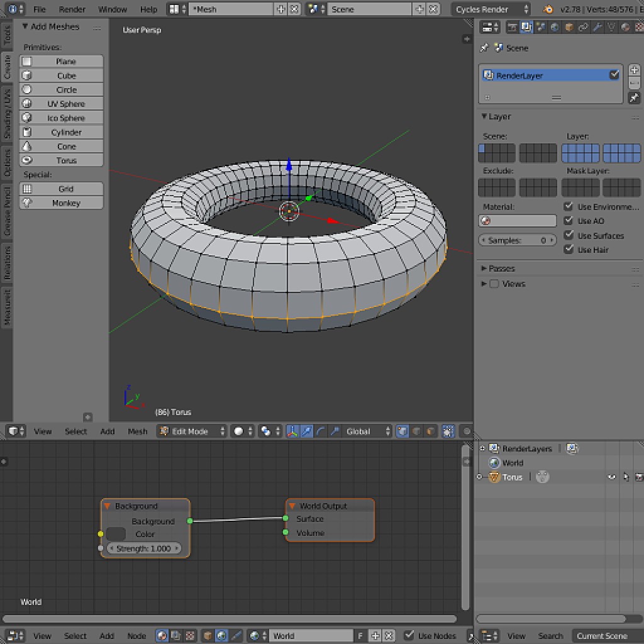Open the Mesh menu in 3D header
The image size is (644, 644).
coord(137,431)
